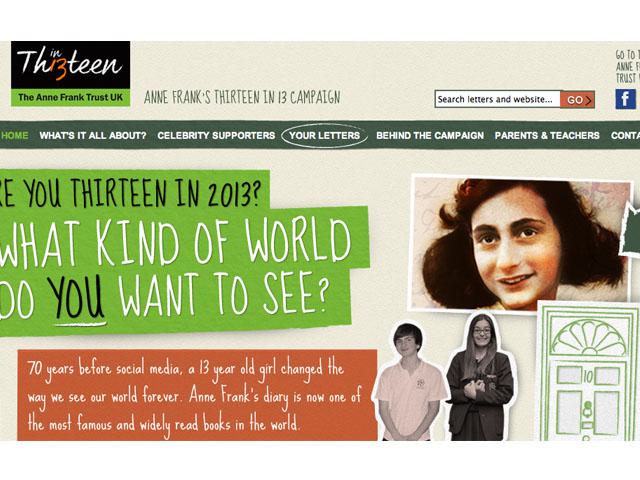Open the Thirteen in 13 logo
Image resolution: width=640 pixels, height=480 pixels.
tap(70, 64)
